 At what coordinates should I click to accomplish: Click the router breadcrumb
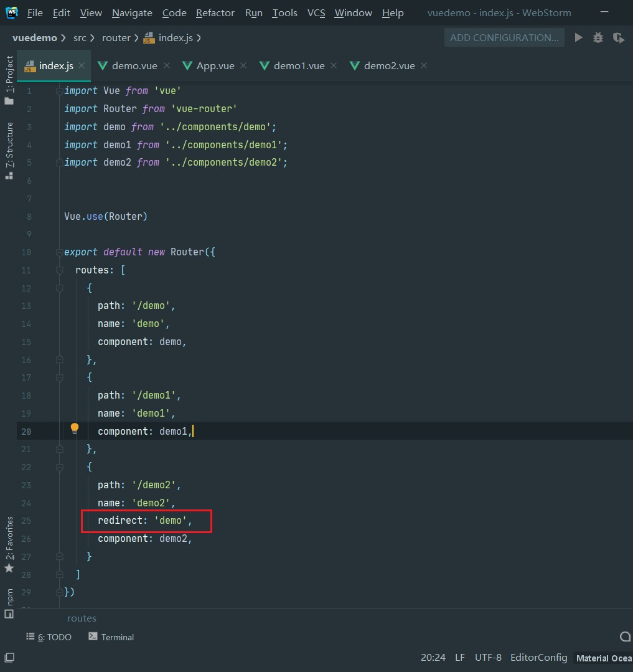(116, 38)
